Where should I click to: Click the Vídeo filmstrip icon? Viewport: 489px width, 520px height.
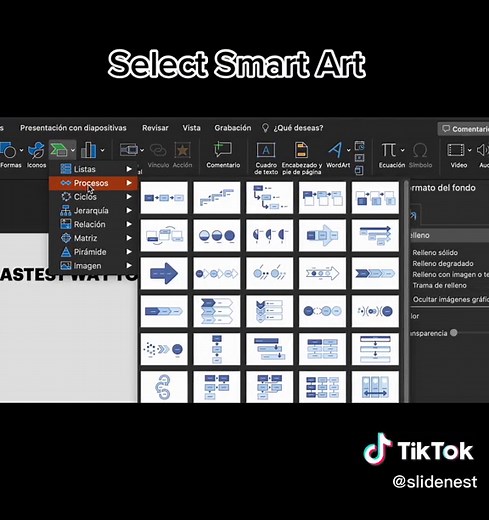click(x=456, y=150)
